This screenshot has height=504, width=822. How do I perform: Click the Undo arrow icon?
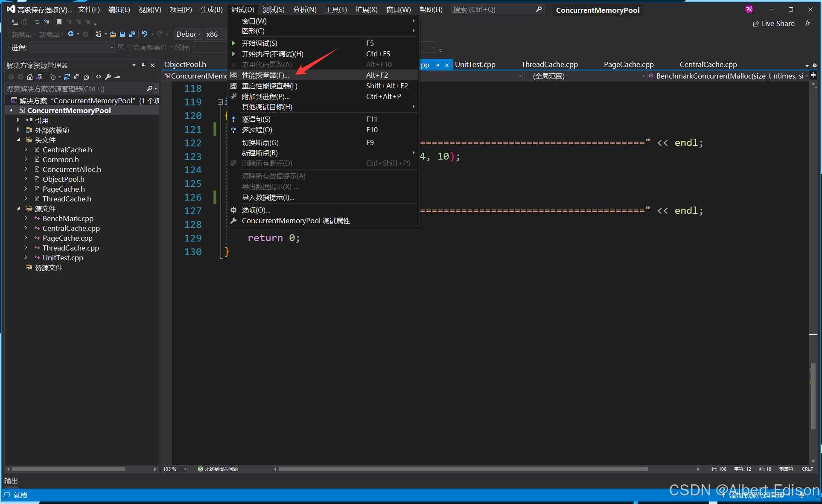point(145,34)
